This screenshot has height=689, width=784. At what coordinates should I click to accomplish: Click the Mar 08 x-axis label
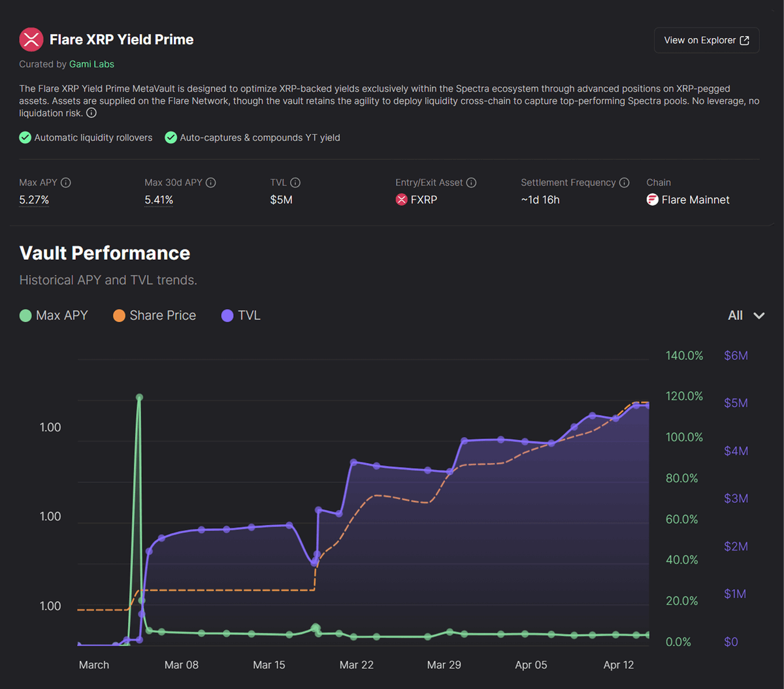coord(182,665)
